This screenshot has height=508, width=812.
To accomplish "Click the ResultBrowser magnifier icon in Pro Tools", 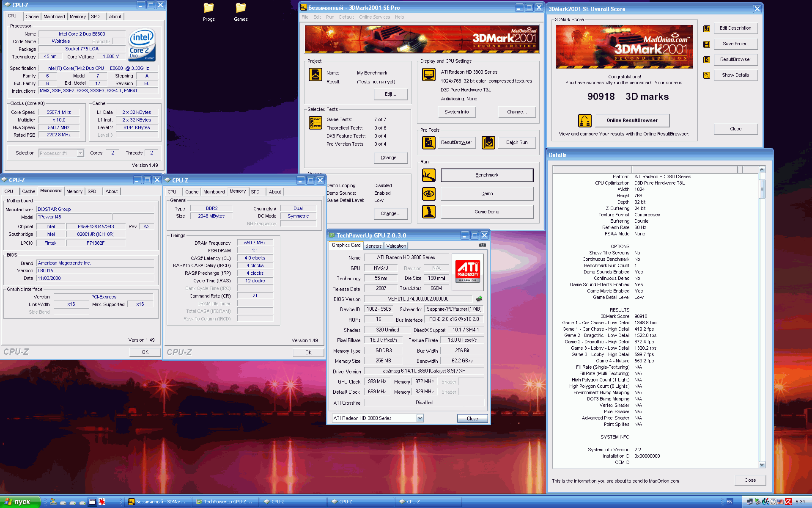I will (x=429, y=142).
